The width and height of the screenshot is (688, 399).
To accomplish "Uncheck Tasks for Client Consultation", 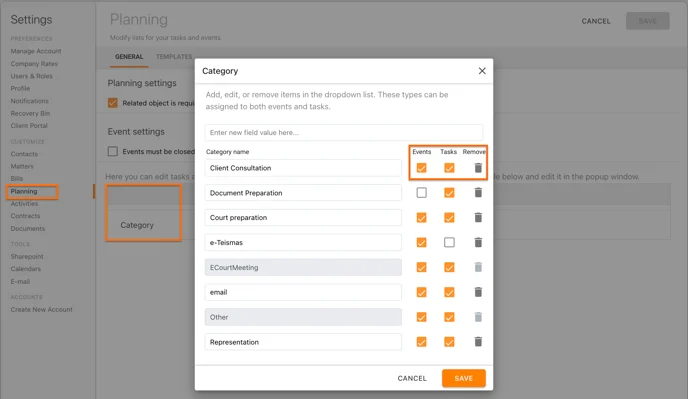I will tap(449, 168).
